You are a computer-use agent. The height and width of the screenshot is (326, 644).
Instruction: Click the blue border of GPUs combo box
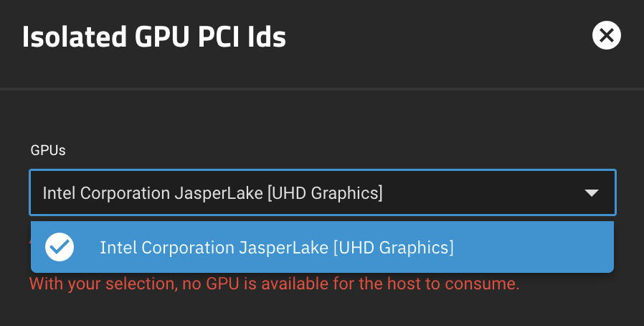[323, 170]
